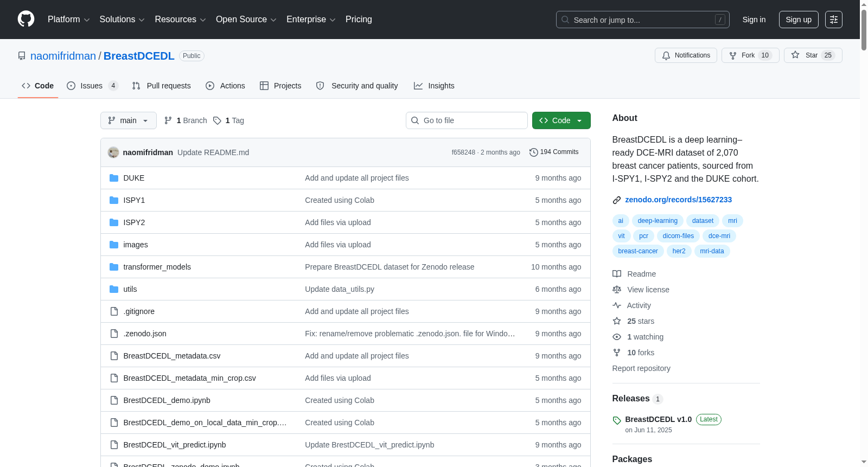The image size is (868, 467).
Task: Open the transformer_models folder icon
Action: coord(114,267)
